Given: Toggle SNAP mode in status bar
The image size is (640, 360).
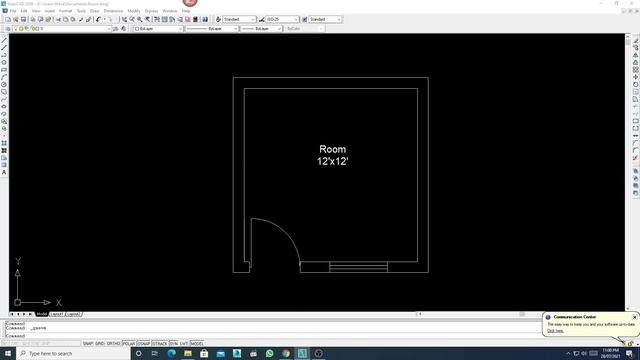Looking at the screenshot, I should [x=88, y=344].
